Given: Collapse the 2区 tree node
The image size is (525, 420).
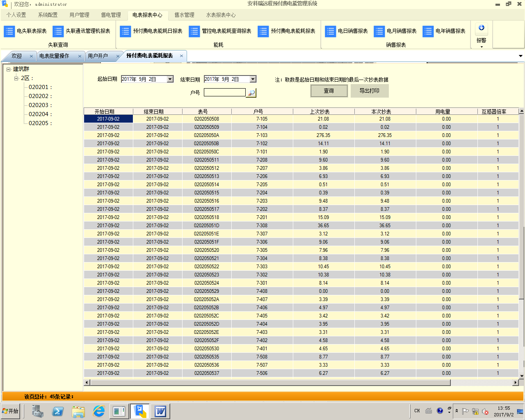Looking at the screenshot, I should tap(16, 78).
